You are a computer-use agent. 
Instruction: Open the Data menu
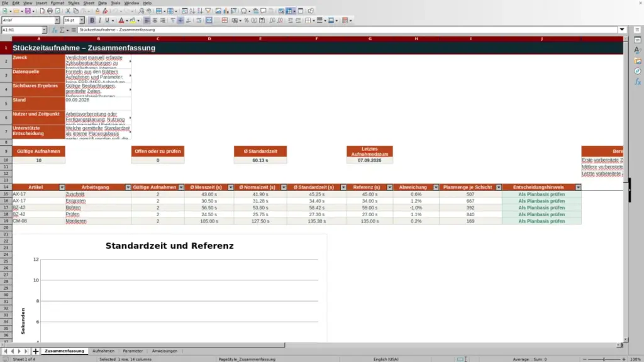coord(103,3)
